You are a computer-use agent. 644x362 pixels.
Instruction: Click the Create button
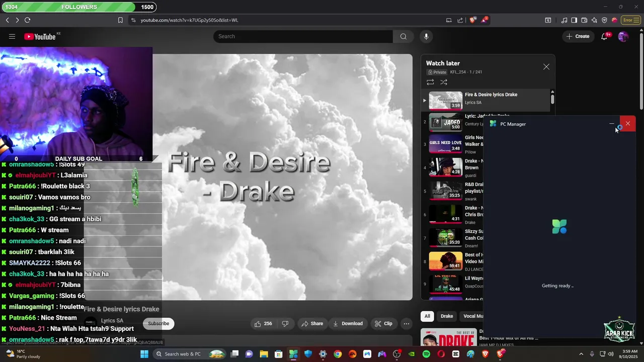[578, 36]
